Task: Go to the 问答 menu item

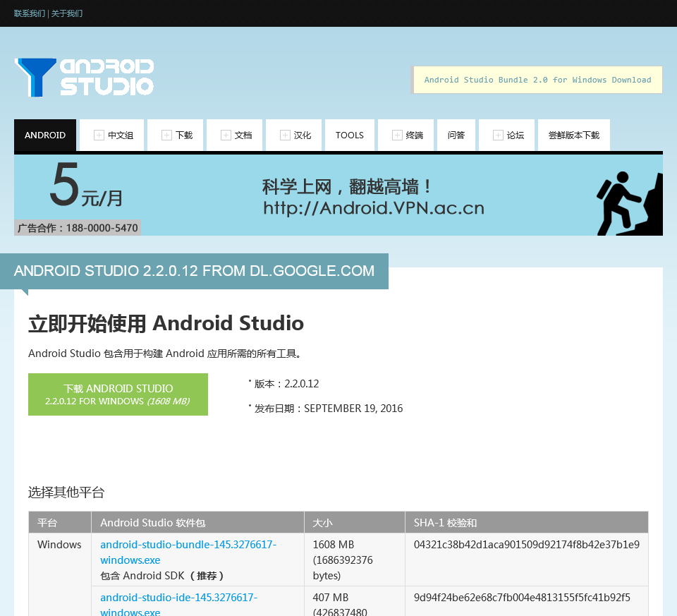Action: click(456, 135)
